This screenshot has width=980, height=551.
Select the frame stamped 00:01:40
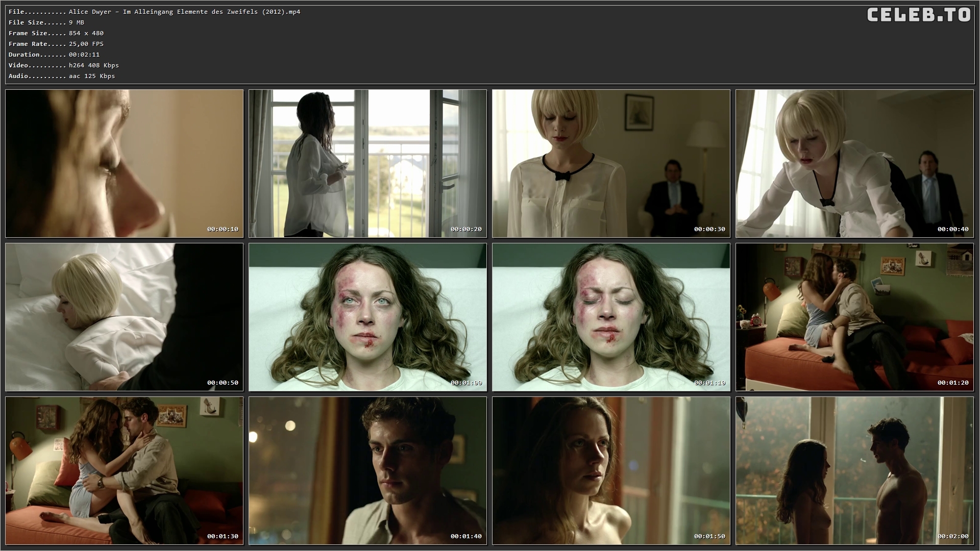pyautogui.click(x=367, y=470)
